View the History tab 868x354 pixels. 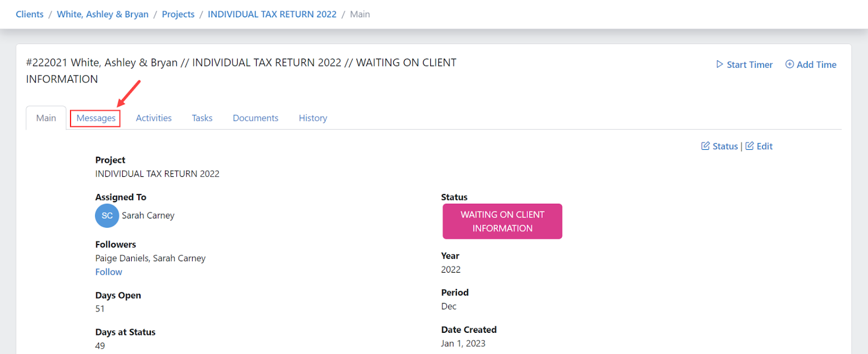pos(312,118)
